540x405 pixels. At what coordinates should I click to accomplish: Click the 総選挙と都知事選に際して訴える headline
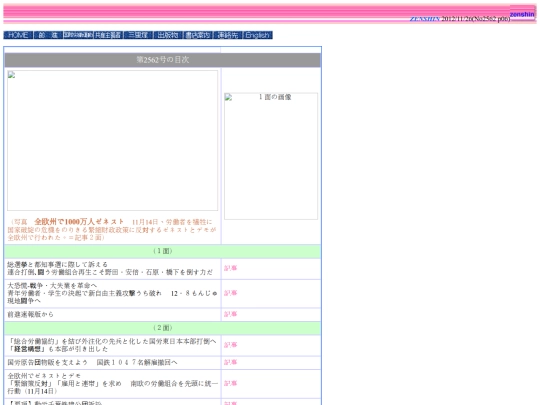(58, 264)
